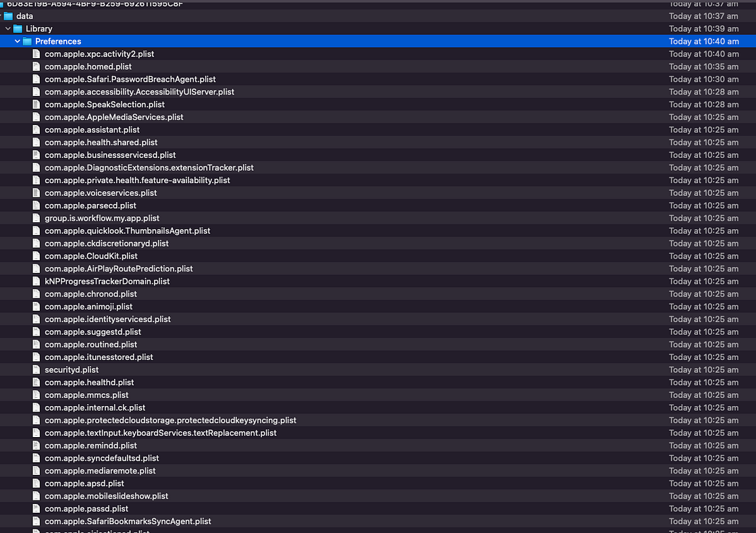Click the 10:35 am date of com.apple.homed.plist

point(703,67)
